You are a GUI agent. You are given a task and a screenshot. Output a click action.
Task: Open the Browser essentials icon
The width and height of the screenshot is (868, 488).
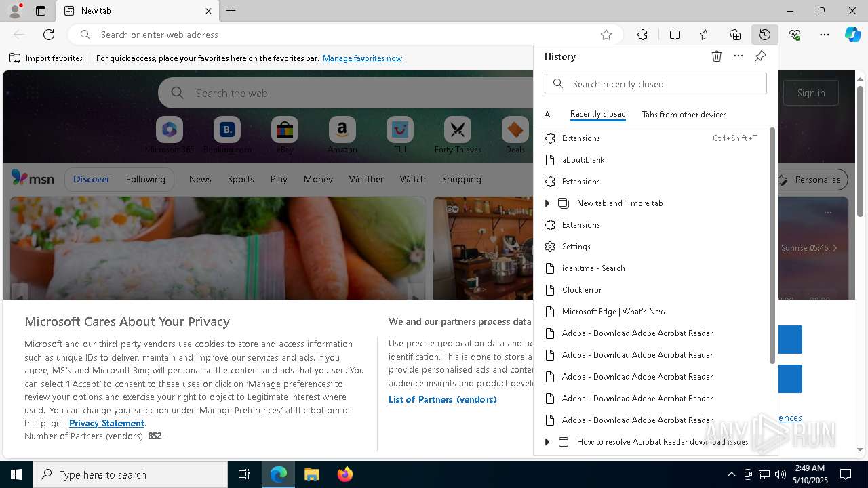click(x=795, y=35)
